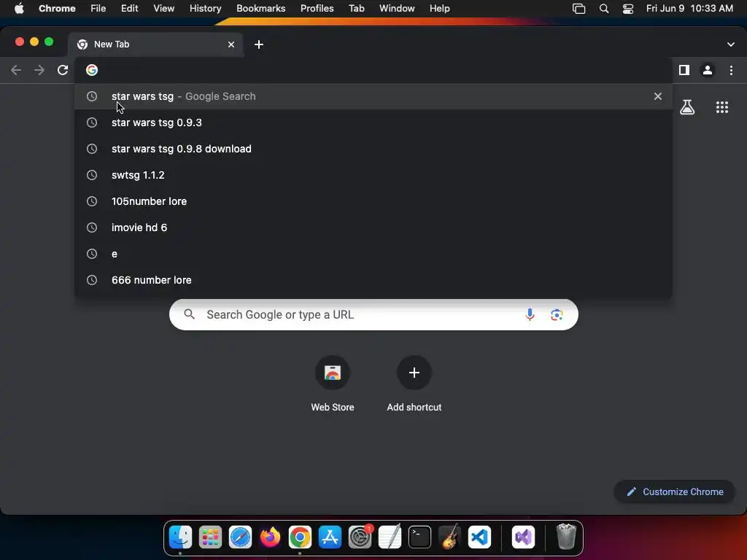
Task: Select the 'New Tab' tab
Action: 156,44
